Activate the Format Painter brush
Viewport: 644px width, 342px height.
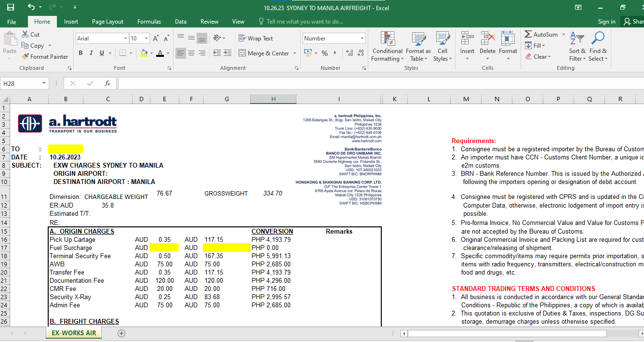click(45, 56)
